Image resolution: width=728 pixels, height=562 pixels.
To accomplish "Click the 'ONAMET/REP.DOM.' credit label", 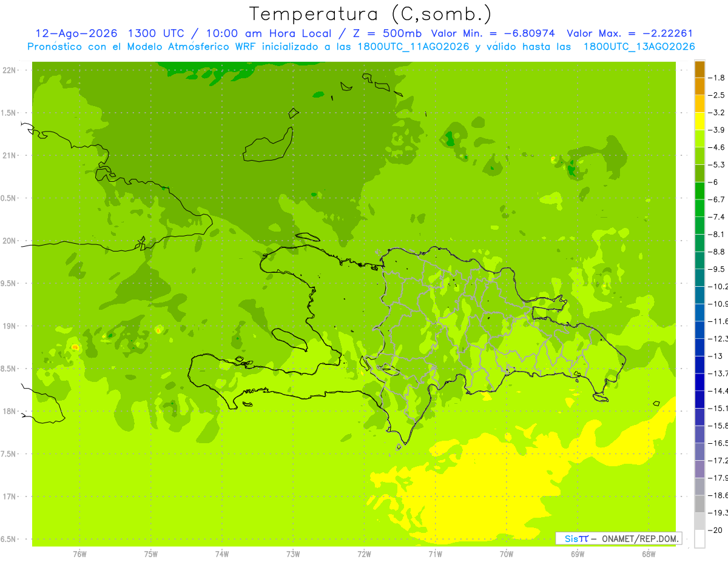I will 639,538.
